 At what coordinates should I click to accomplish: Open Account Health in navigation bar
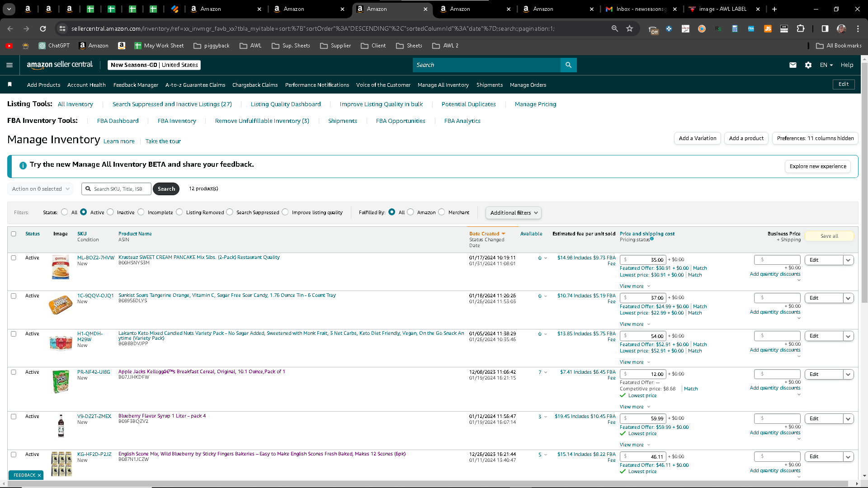(86, 85)
